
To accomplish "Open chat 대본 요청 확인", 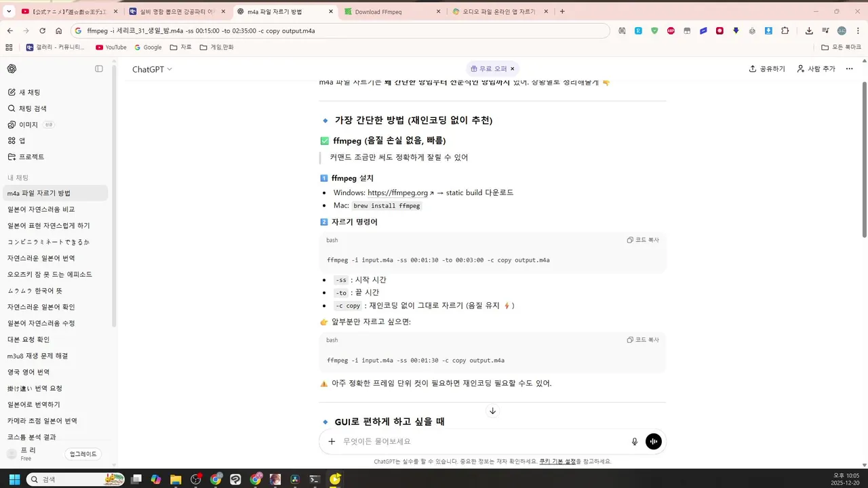I will (x=56, y=340).
